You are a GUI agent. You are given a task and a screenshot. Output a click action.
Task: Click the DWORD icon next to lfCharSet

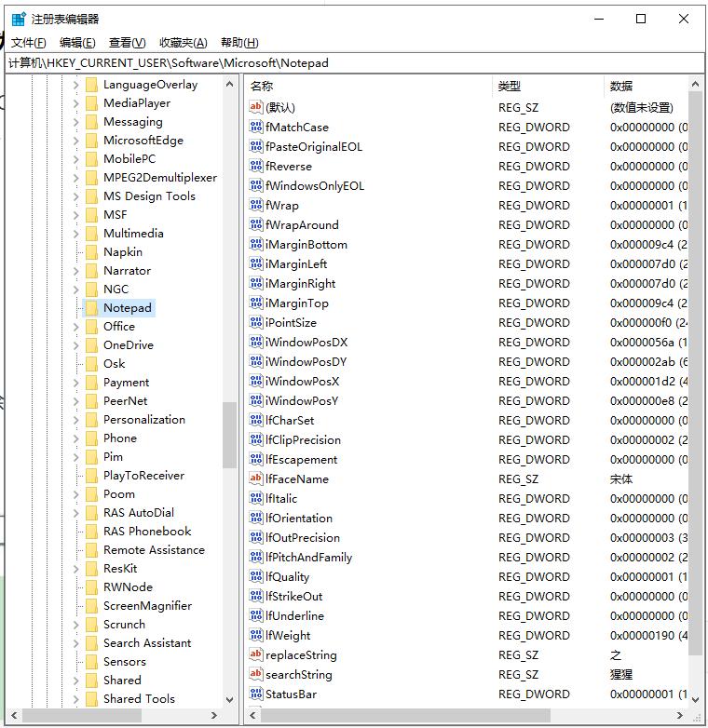pyautogui.click(x=256, y=420)
